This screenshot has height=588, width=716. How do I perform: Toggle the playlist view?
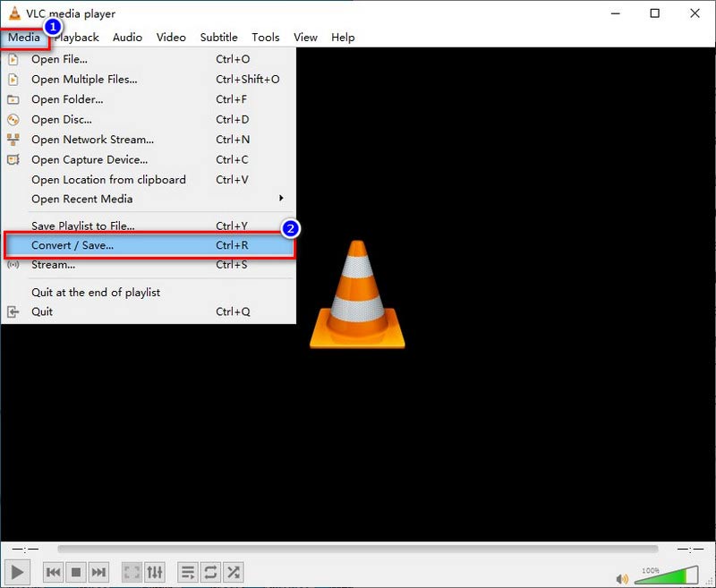(x=188, y=572)
